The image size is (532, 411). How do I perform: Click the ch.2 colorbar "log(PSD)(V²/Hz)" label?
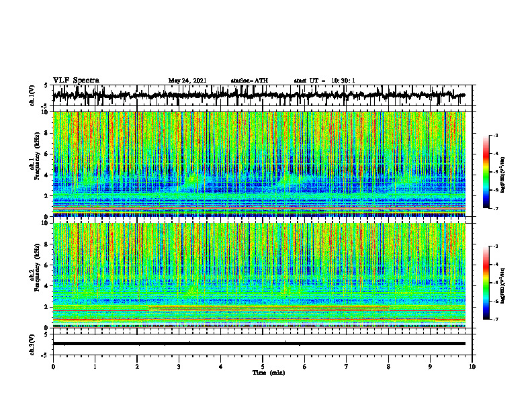pyautogui.click(x=503, y=285)
